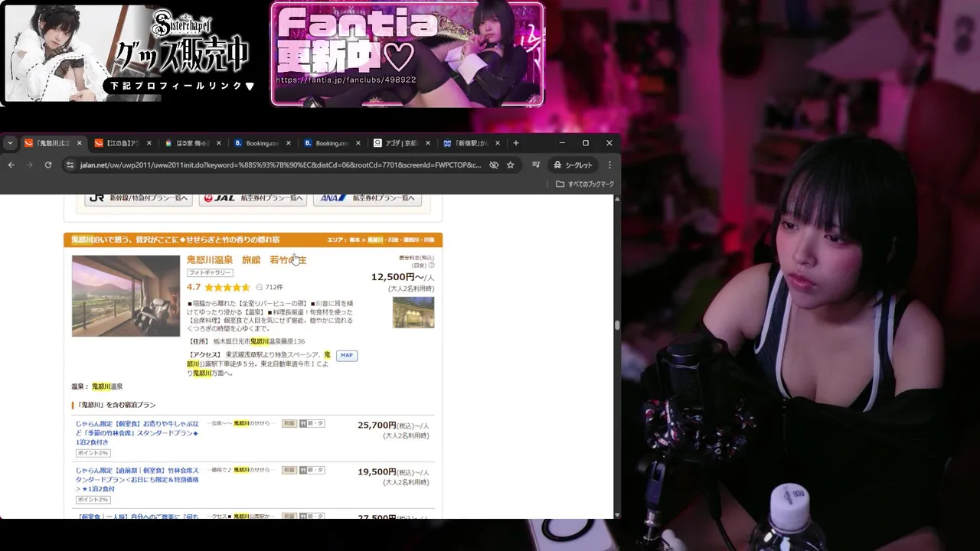This screenshot has height=551, width=980.
Task: Open the tab search dropdown arrow
Action: [10, 143]
